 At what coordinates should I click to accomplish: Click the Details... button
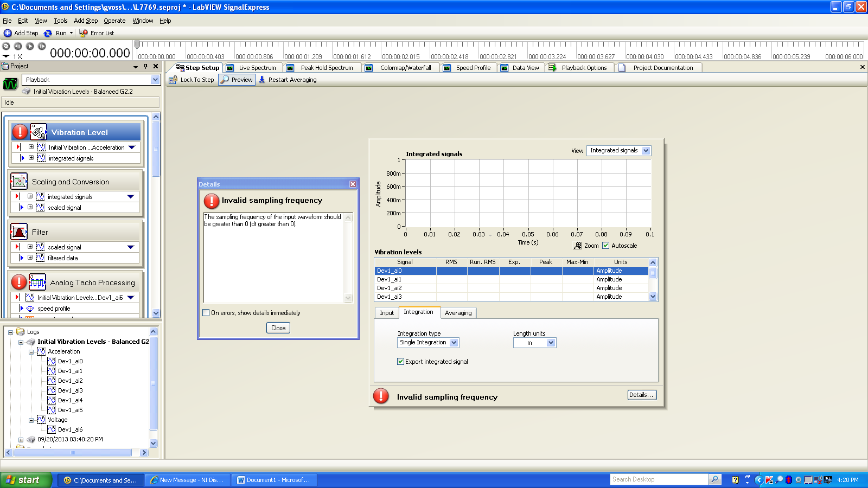[642, 395]
